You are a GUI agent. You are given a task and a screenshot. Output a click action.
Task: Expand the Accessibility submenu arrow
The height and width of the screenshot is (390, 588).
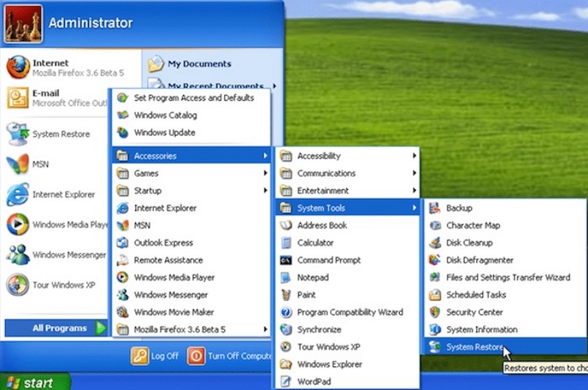click(414, 155)
